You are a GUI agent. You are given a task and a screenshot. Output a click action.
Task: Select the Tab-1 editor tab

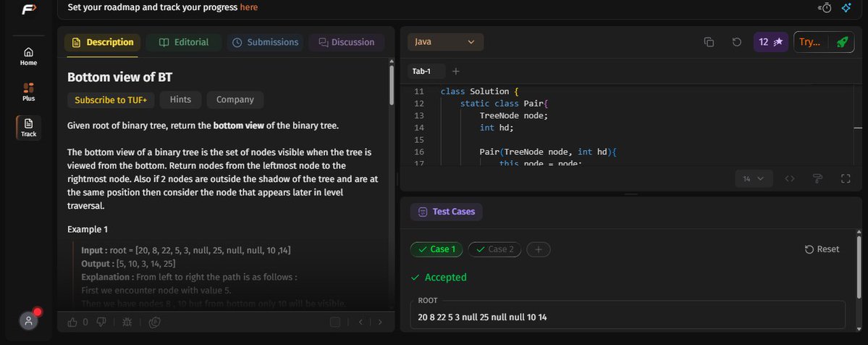421,71
